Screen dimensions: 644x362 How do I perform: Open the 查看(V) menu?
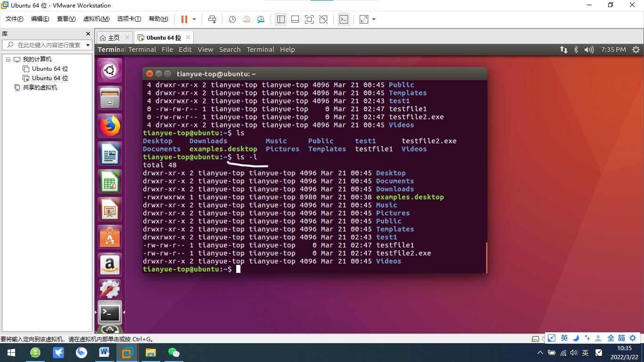(66, 19)
